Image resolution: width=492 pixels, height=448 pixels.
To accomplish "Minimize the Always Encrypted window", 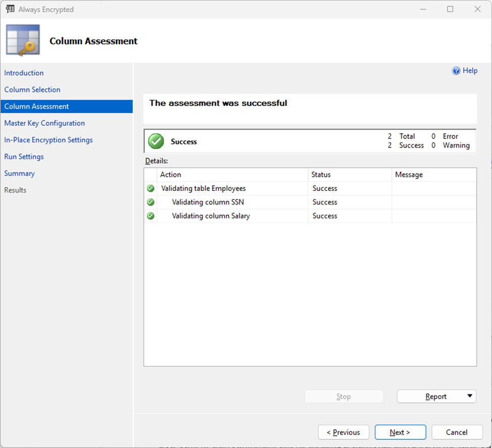I will pyautogui.click(x=423, y=9).
